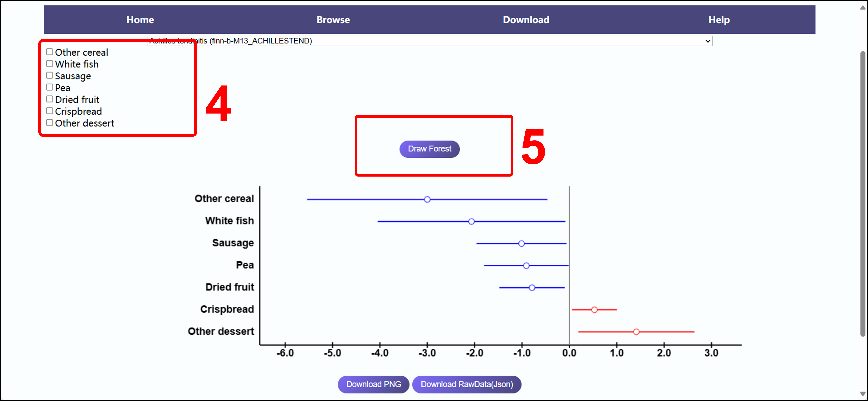Click the red Crispbread point marker
The width and height of the screenshot is (868, 401).
tap(594, 310)
